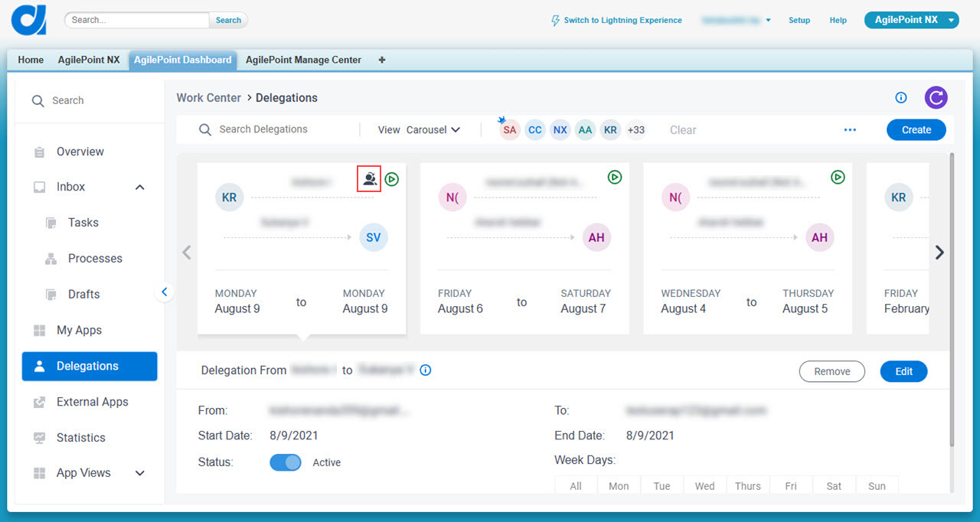
Task: Click the Remove button
Action: point(832,371)
